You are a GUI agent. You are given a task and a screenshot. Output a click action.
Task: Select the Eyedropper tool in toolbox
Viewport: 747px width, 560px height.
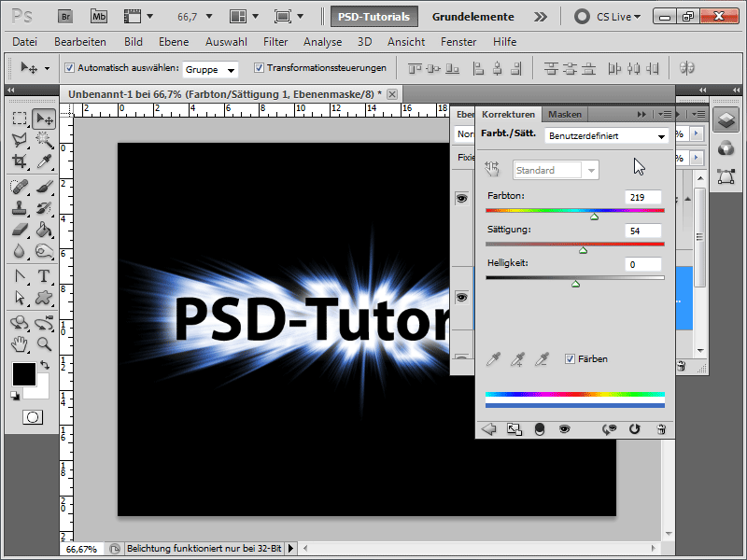(x=44, y=161)
